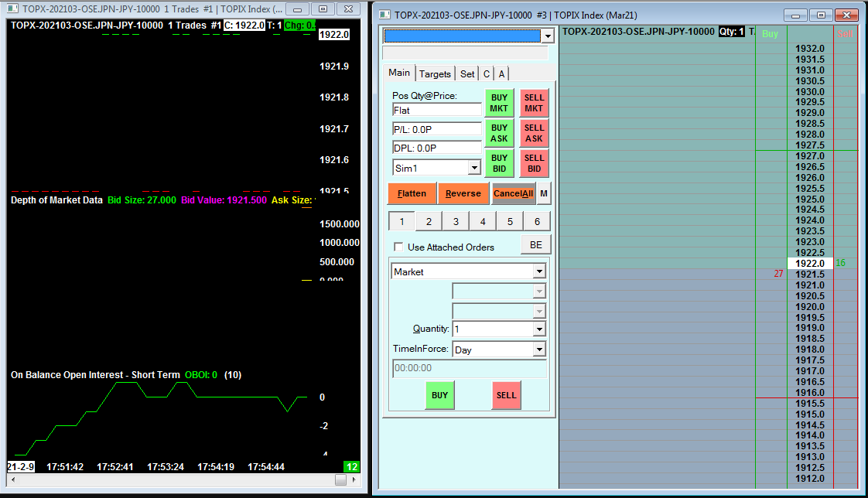
Task: Click the red SELL order button
Action: coord(506,395)
